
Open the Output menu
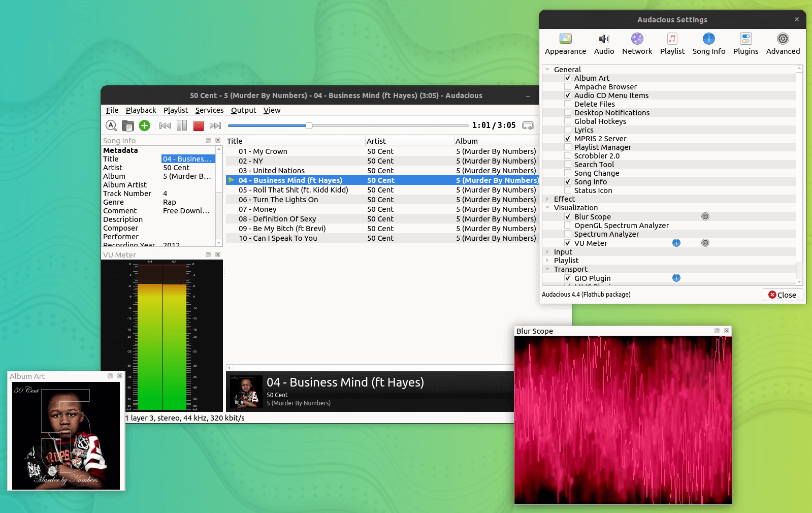pyautogui.click(x=244, y=110)
